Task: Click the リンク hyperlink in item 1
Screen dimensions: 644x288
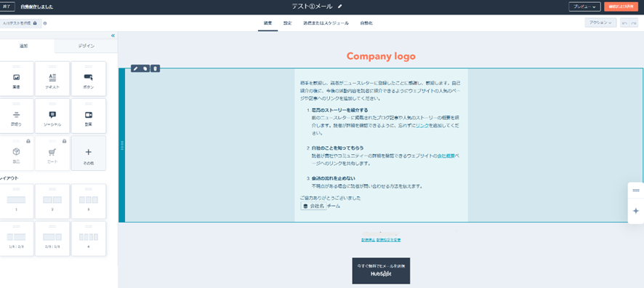Action: pyautogui.click(x=422, y=125)
